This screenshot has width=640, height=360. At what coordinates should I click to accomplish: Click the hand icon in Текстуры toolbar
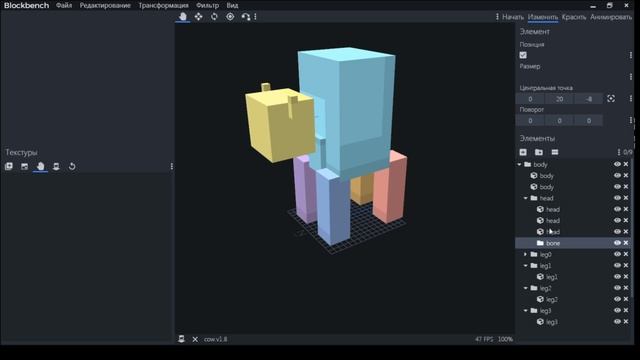pos(40,167)
